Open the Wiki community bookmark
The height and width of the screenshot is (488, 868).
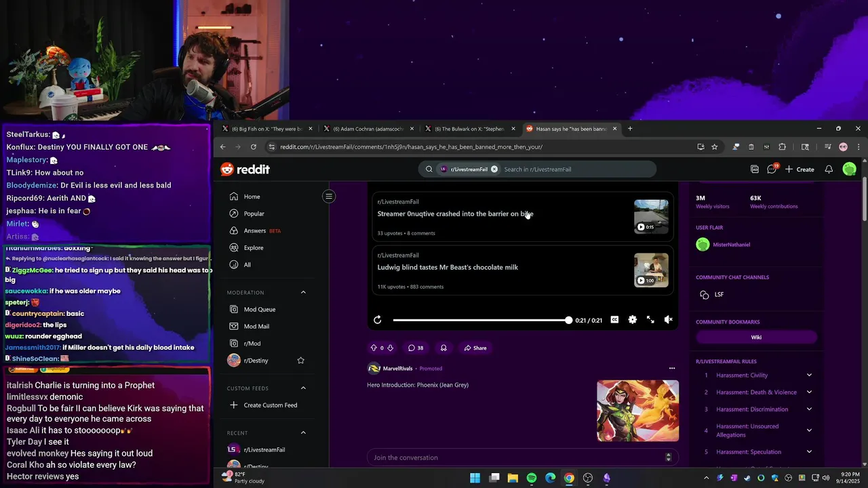(756, 337)
